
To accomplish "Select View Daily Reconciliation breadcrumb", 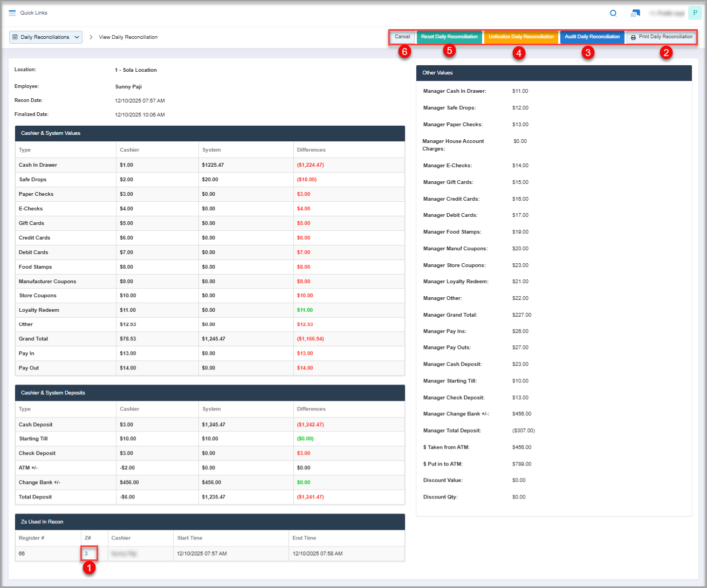I will (x=128, y=37).
